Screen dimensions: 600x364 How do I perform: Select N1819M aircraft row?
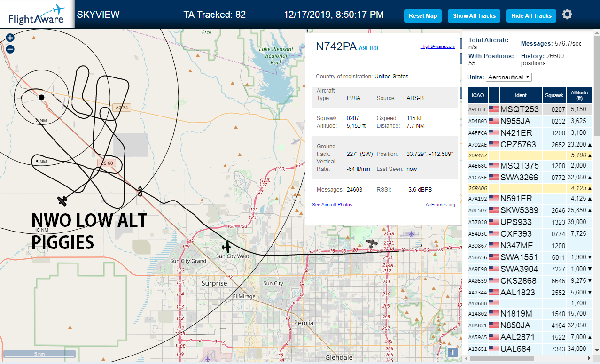(x=530, y=314)
